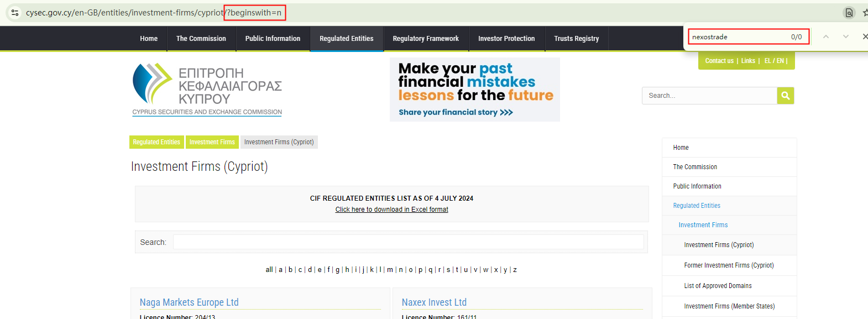The height and width of the screenshot is (319, 868).
Task: Click the page search icon in address bar
Action: [x=849, y=12]
